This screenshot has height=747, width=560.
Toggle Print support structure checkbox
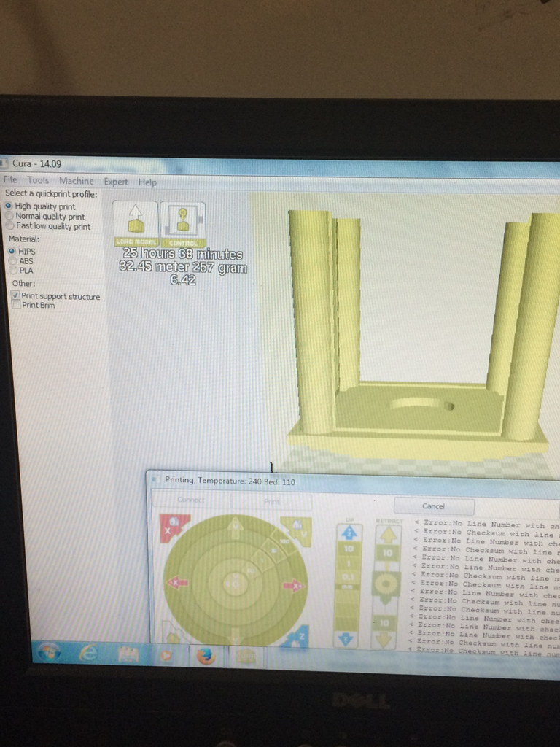click(x=16, y=295)
